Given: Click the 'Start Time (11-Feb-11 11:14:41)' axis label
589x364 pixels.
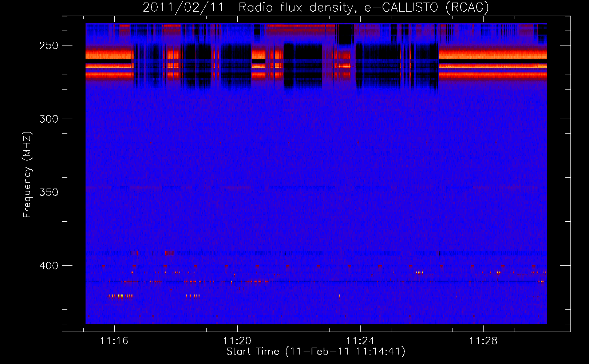Looking at the screenshot, I should click(x=316, y=352).
